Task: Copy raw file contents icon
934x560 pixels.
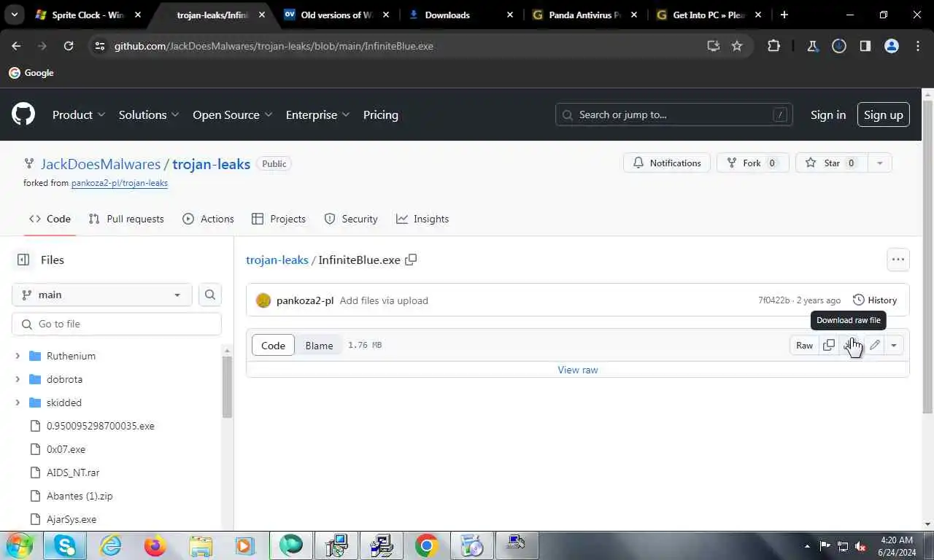Action: [x=829, y=345]
